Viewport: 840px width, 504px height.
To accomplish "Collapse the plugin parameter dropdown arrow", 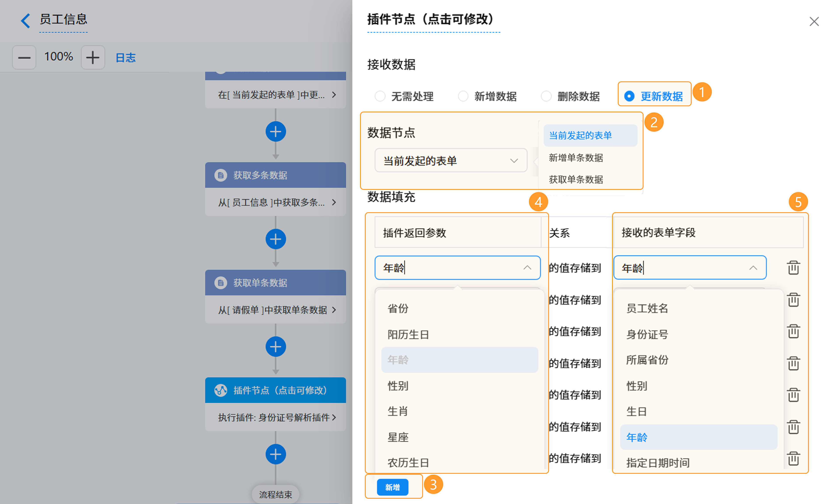I will 527,268.
